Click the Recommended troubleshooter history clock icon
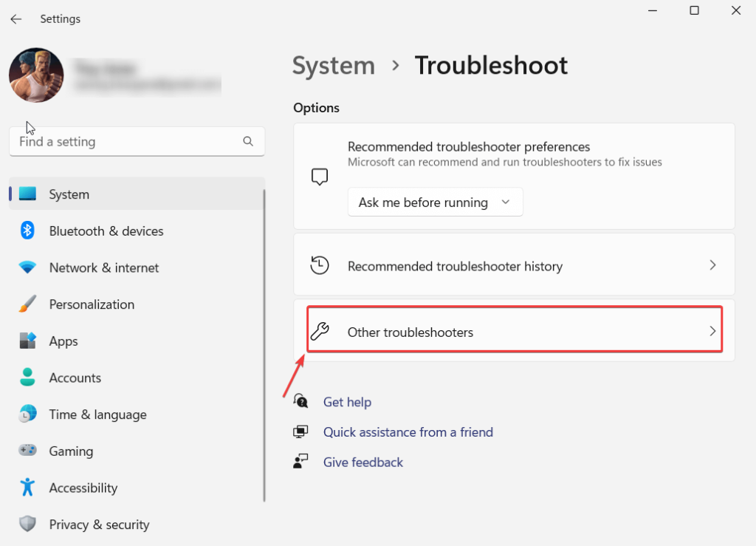The image size is (756, 546). click(x=320, y=266)
